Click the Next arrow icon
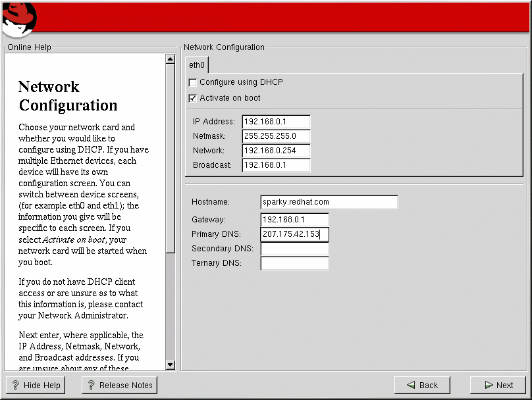The image size is (532, 400). click(489, 385)
